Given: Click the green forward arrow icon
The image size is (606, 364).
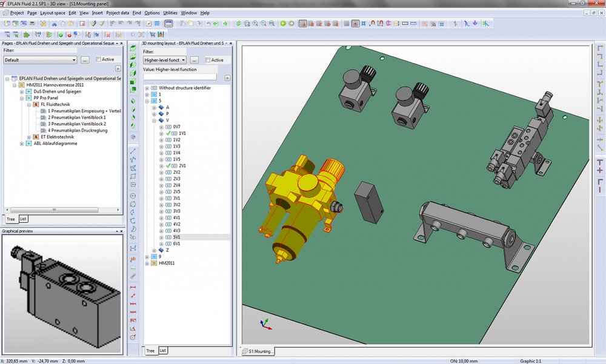Looking at the screenshot, I should tap(291, 24).
